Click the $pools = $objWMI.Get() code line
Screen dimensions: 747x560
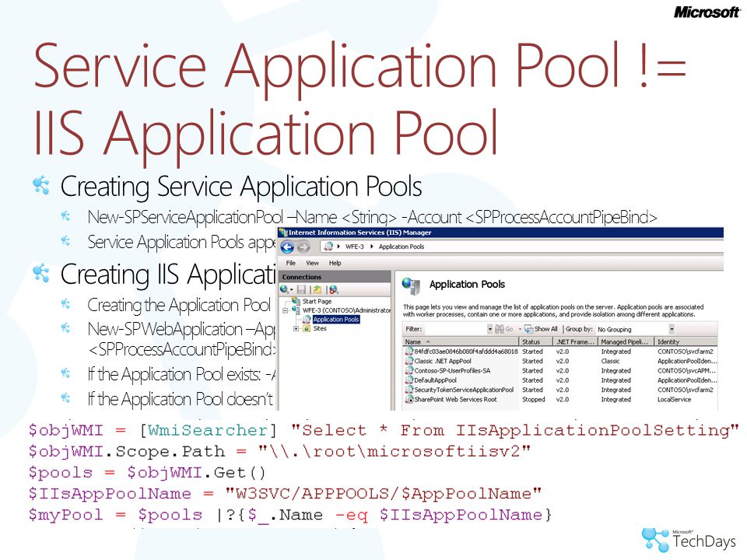pyautogui.click(x=147, y=473)
